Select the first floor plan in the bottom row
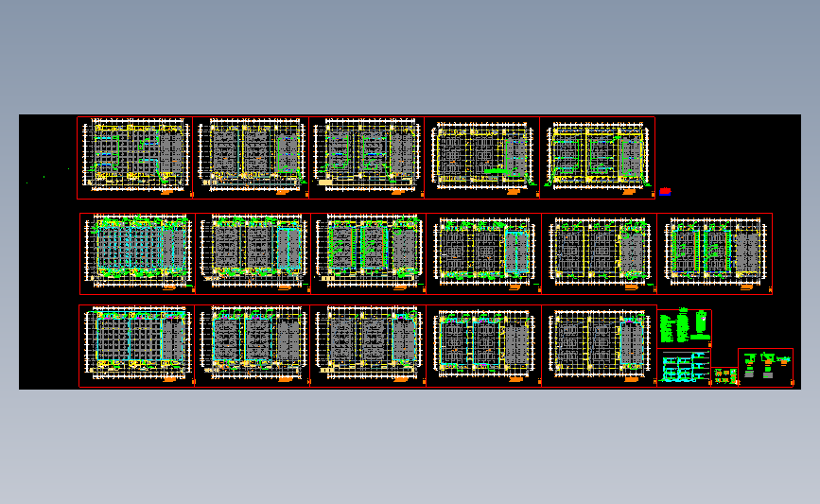This screenshot has width=820, height=504. point(137,346)
